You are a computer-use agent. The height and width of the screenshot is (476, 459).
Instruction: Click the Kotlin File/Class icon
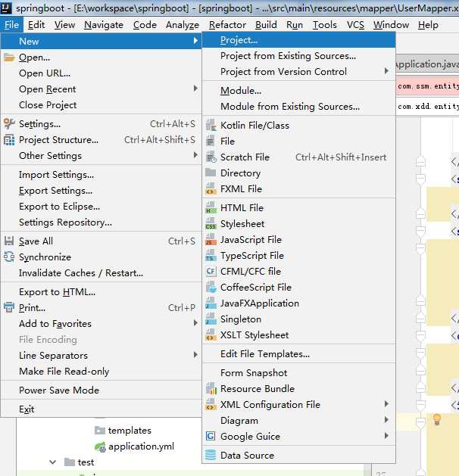click(x=211, y=125)
